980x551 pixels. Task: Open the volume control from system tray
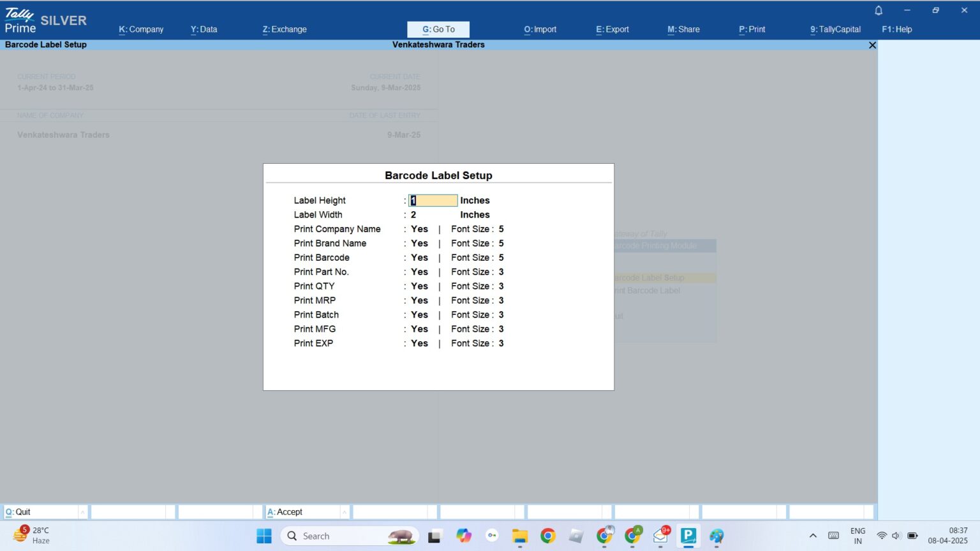coord(896,536)
